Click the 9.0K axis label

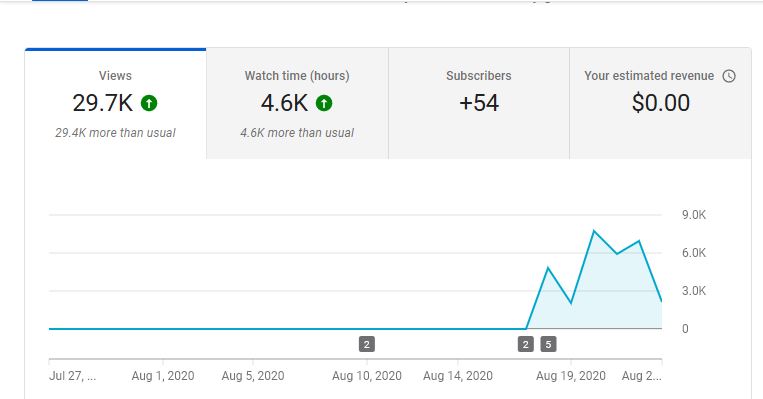(694, 215)
